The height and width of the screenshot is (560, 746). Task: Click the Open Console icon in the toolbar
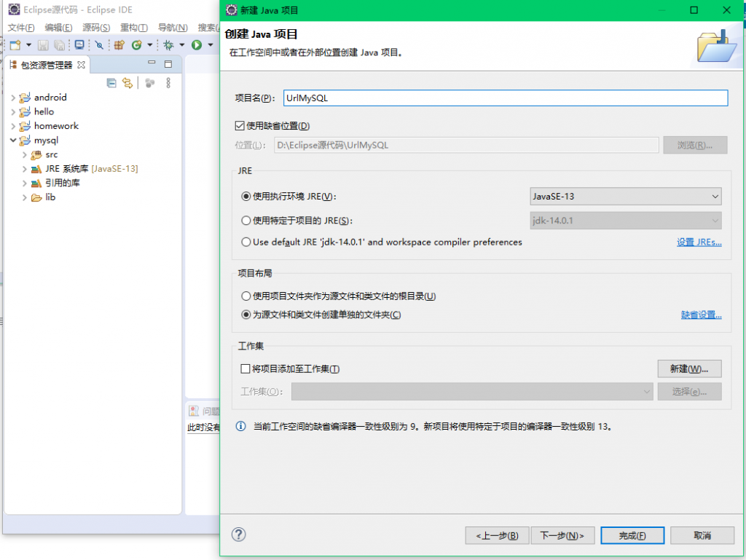tap(80, 45)
